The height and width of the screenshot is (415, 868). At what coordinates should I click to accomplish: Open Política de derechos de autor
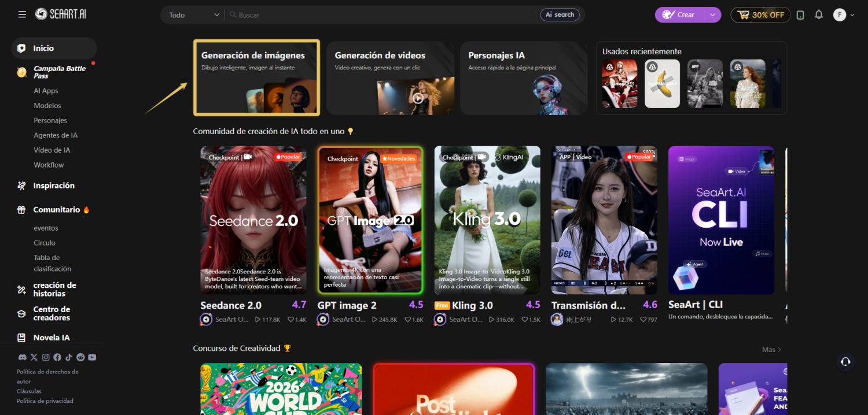coord(47,376)
